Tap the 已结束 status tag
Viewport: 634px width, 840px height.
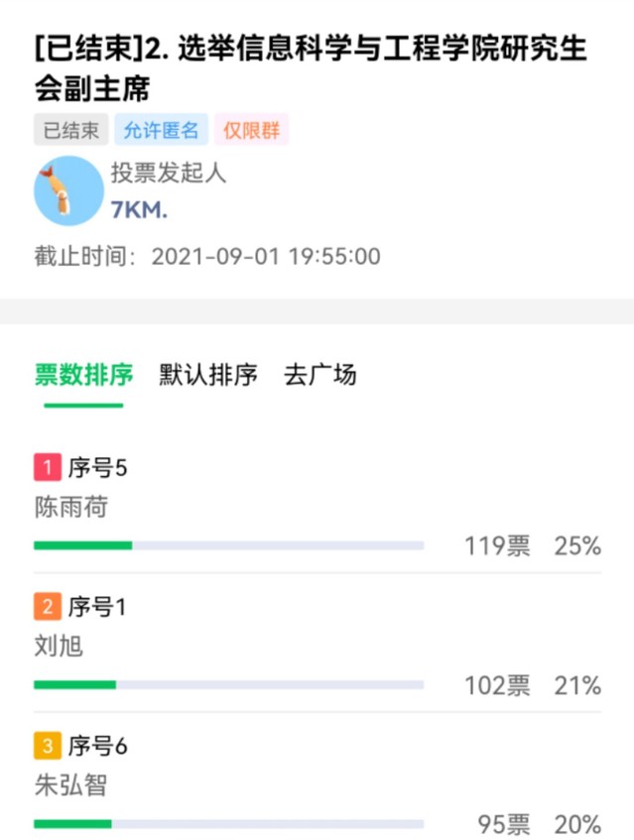pyautogui.click(x=69, y=130)
